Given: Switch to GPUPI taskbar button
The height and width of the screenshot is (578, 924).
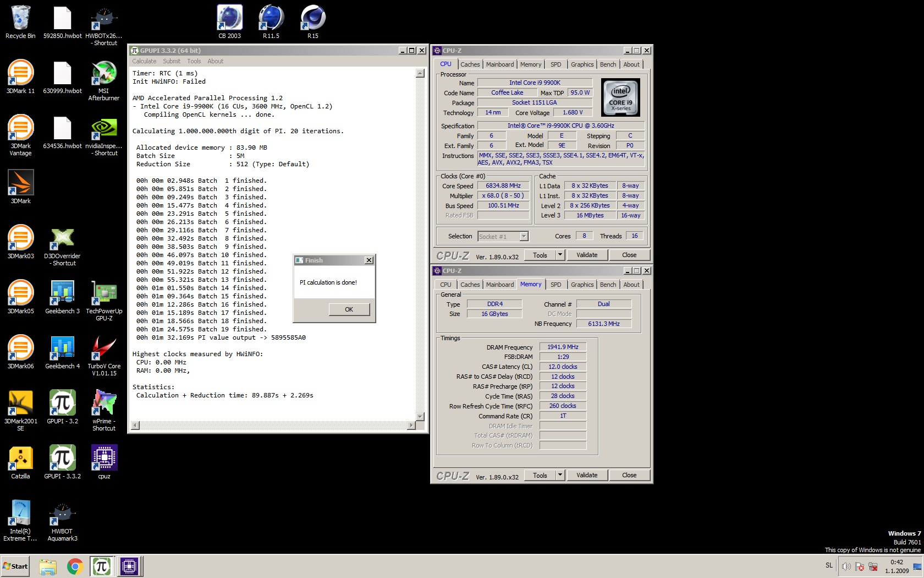Looking at the screenshot, I should tap(102, 566).
